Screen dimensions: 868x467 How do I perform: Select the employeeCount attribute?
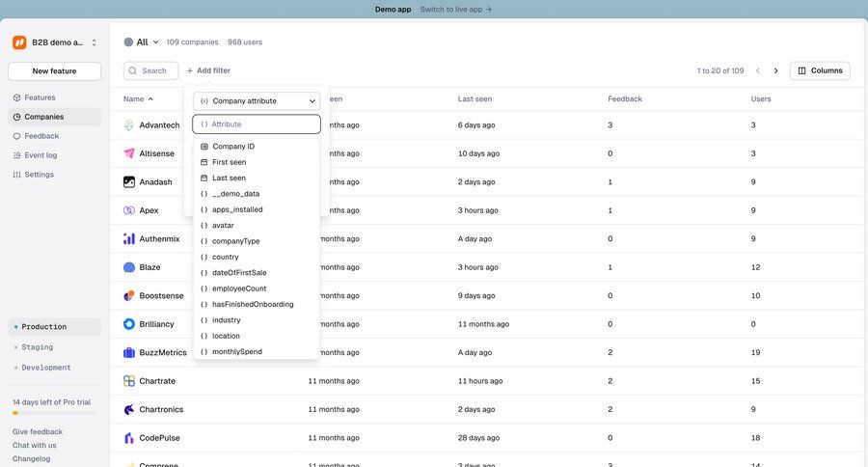pos(257,288)
